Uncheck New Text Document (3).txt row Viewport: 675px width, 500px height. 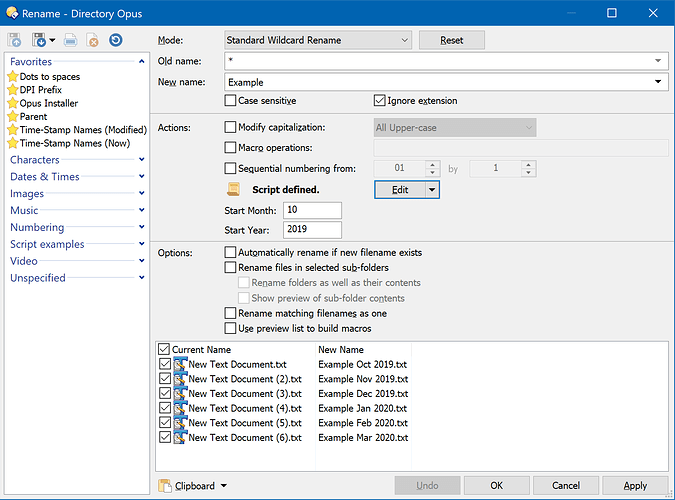pyautogui.click(x=165, y=393)
